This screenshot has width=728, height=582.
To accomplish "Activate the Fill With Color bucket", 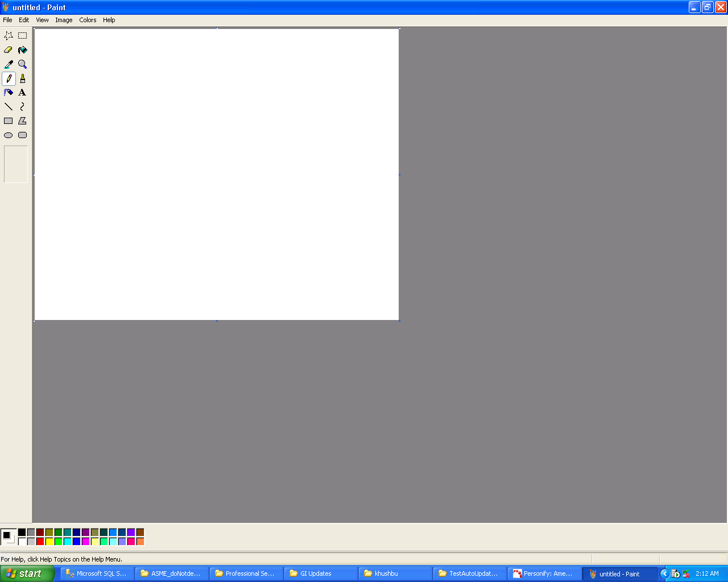I will pyautogui.click(x=23, y=50).
